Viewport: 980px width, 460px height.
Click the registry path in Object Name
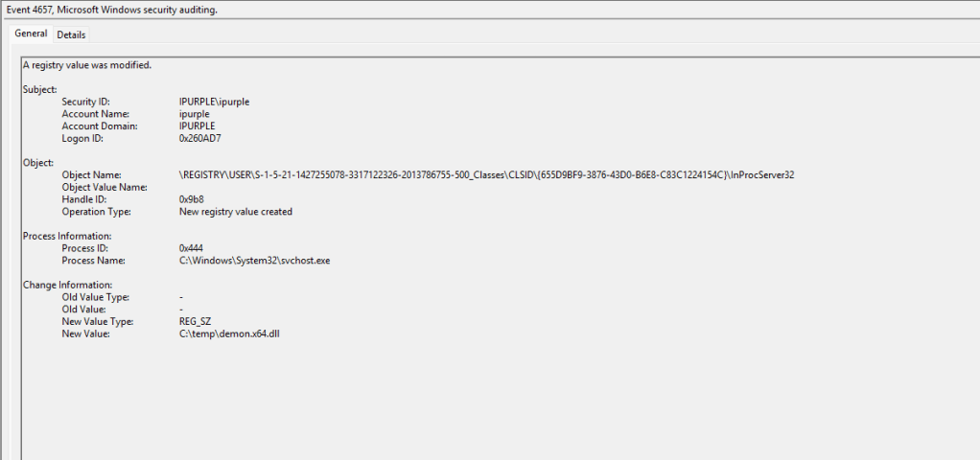coord(486,175)
